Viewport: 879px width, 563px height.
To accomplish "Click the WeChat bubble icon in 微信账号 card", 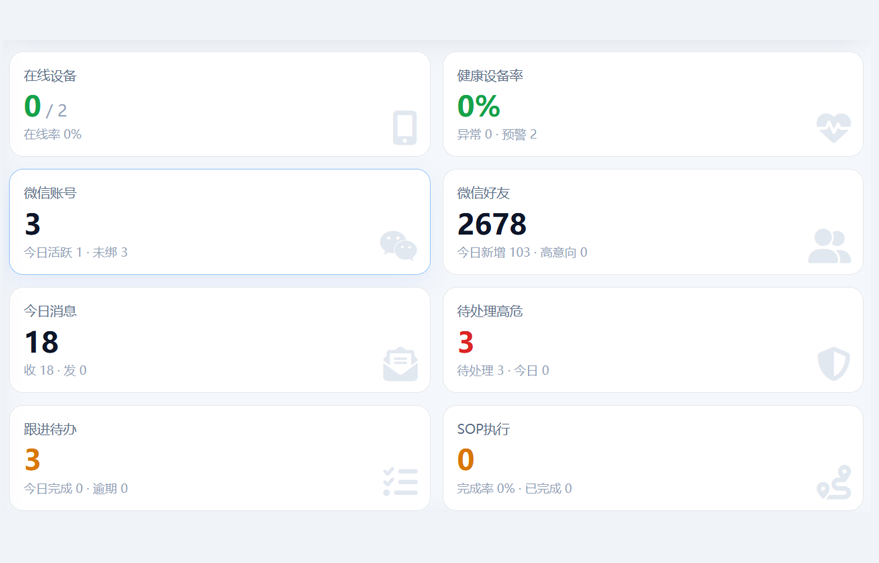I will (399, 246).
